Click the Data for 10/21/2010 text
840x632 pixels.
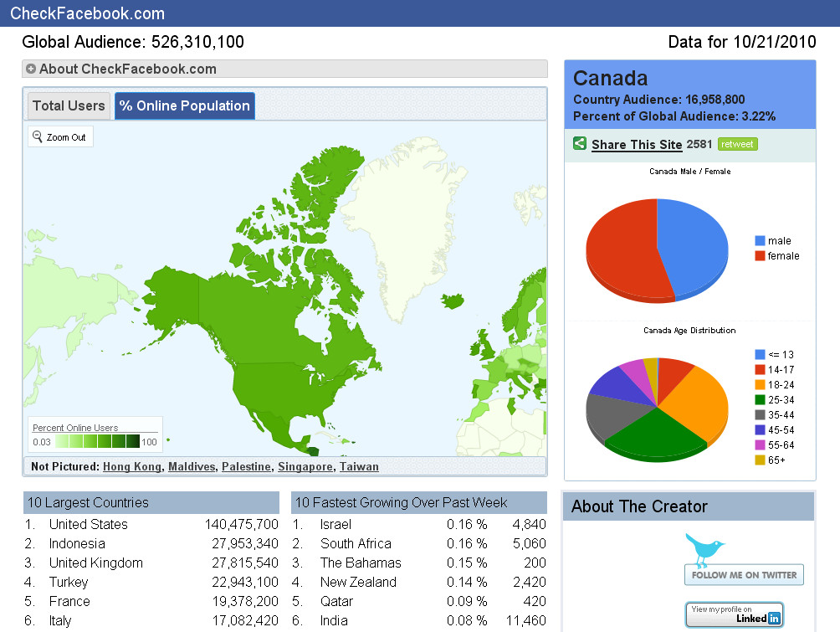(742, 42)
